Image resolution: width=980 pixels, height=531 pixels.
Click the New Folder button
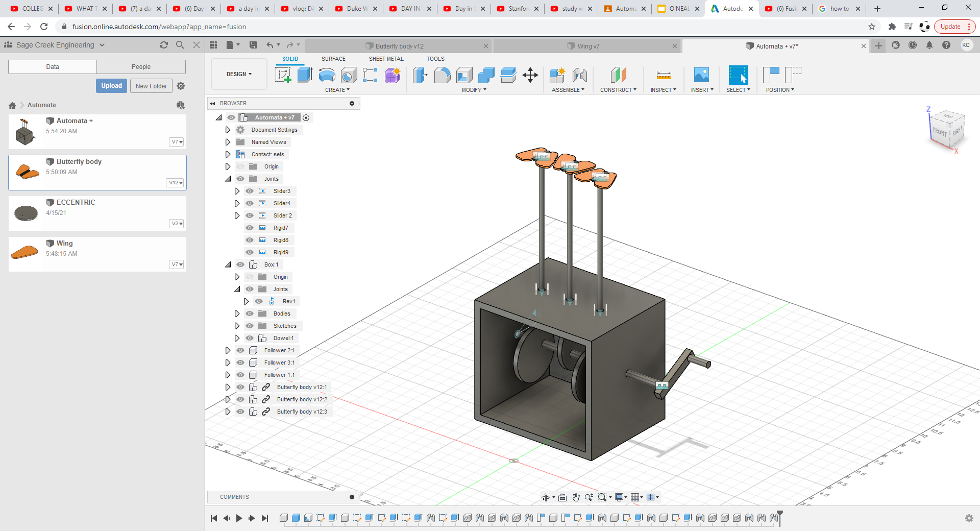click(151, 86)
